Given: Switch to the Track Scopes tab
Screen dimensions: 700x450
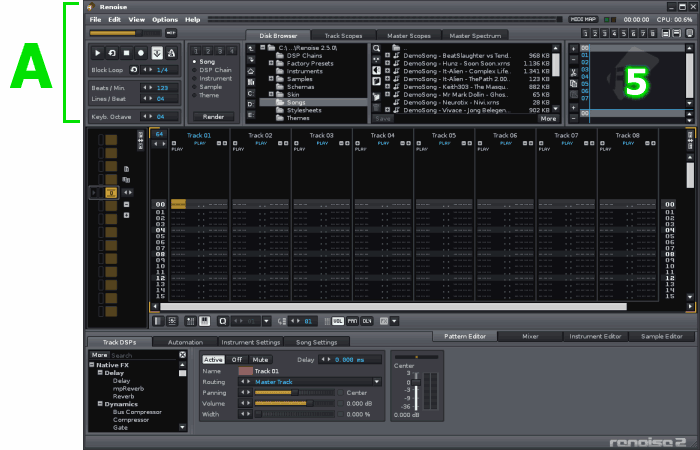Looking at the screenshot, I should [343, 36].
